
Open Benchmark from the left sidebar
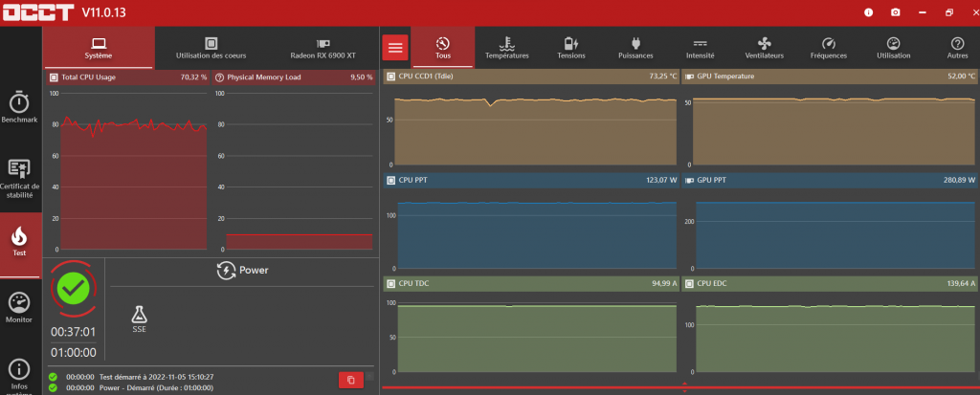point(20,108)
